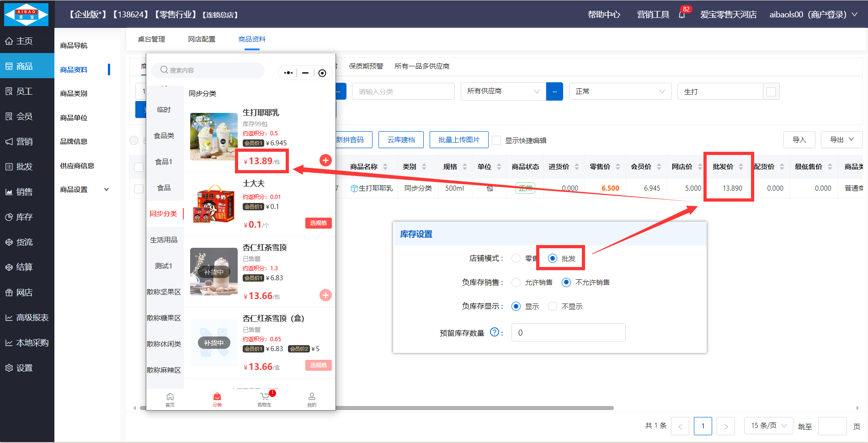The height and width of the screenshot is (443, 868).
Task: Select 允许销售 for negative stock sales
Action: [516, 283]
